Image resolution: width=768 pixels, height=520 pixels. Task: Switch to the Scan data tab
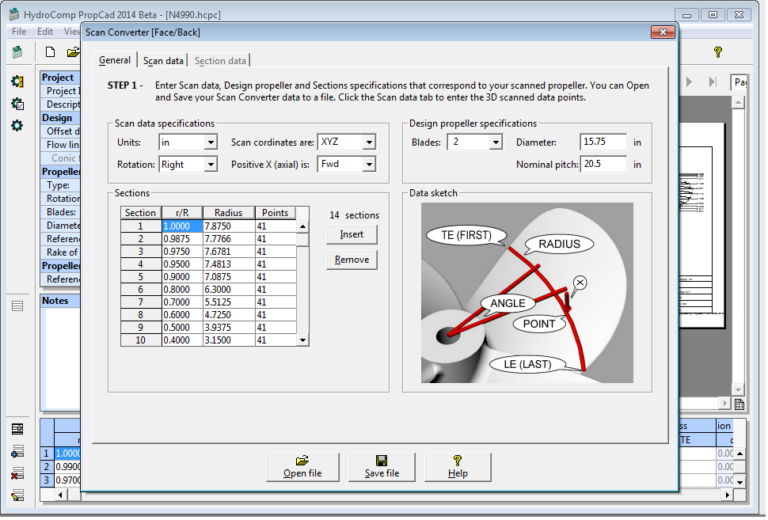coord(163,61)
